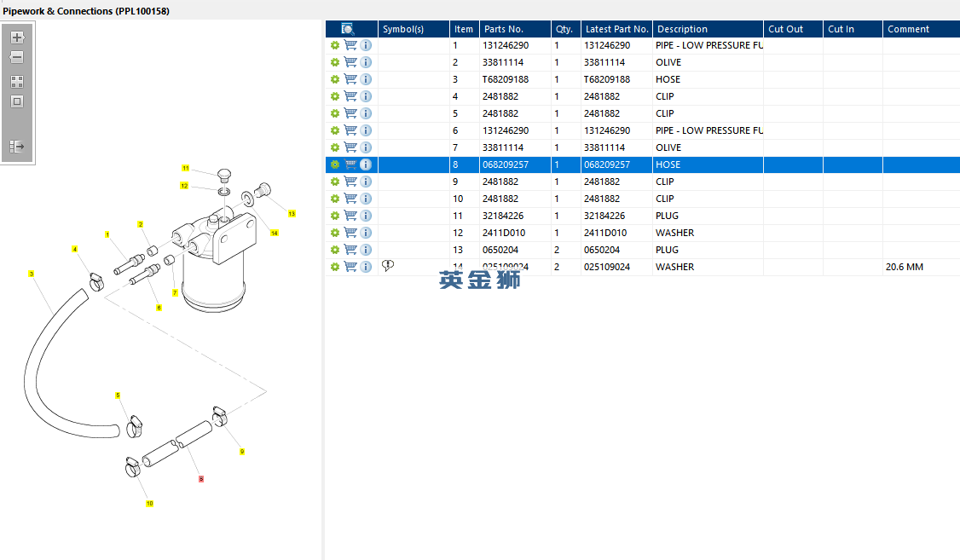Viewport: 960px width, 560px height.
Task: Zoom out of the parts diagram
Action: 17,57
